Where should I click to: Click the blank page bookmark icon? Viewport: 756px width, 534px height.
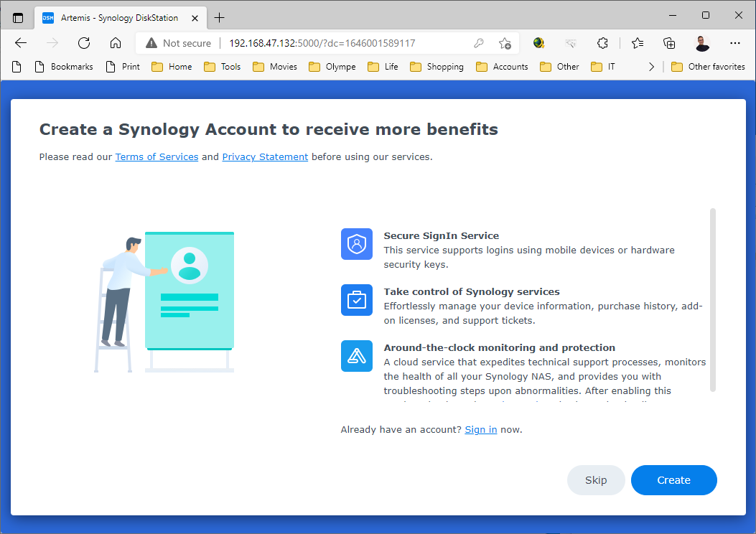[17, 67]
